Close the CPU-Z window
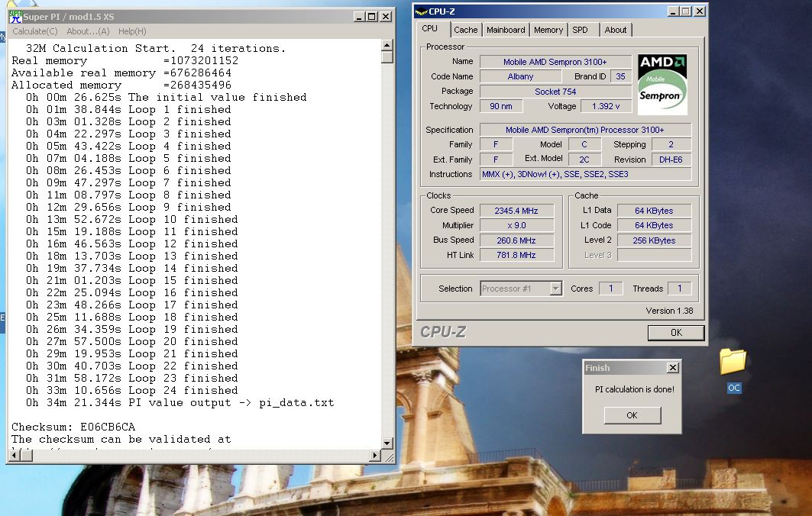The width and height of the screenshot is (812, 516). pos(700,11)
